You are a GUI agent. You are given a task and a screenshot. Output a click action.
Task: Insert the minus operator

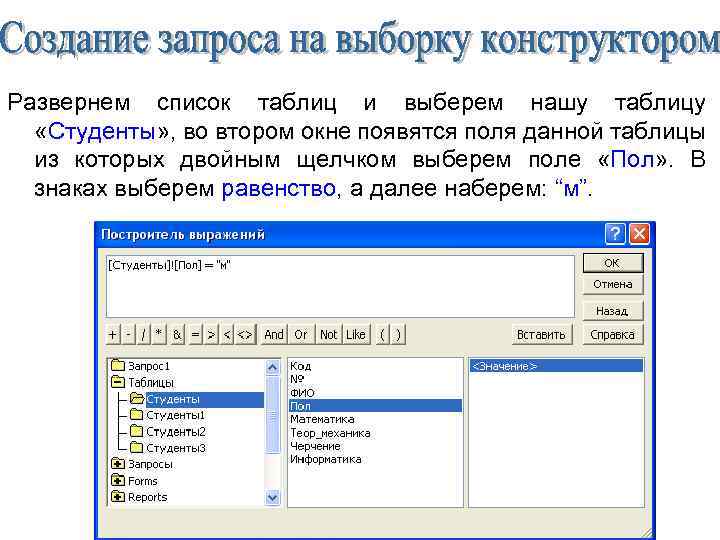129,335
